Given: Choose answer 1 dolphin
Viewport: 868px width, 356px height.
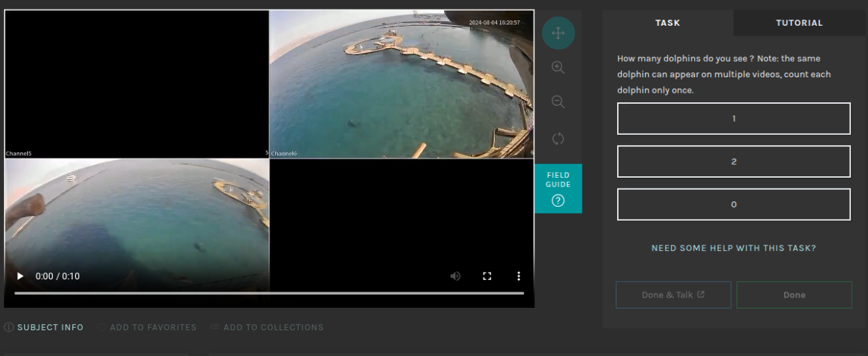Looking at the screenshot, I should pos(734,119).
